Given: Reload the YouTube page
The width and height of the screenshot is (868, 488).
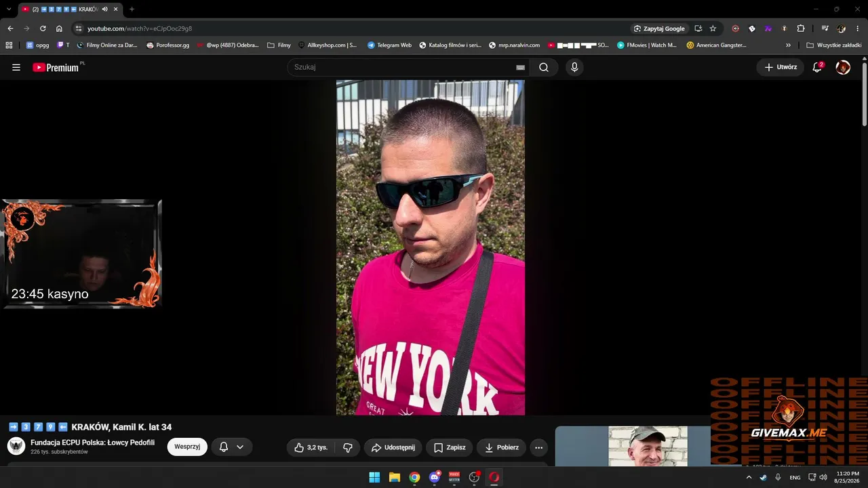Looking at the screenshot, I should coord(43,28).
